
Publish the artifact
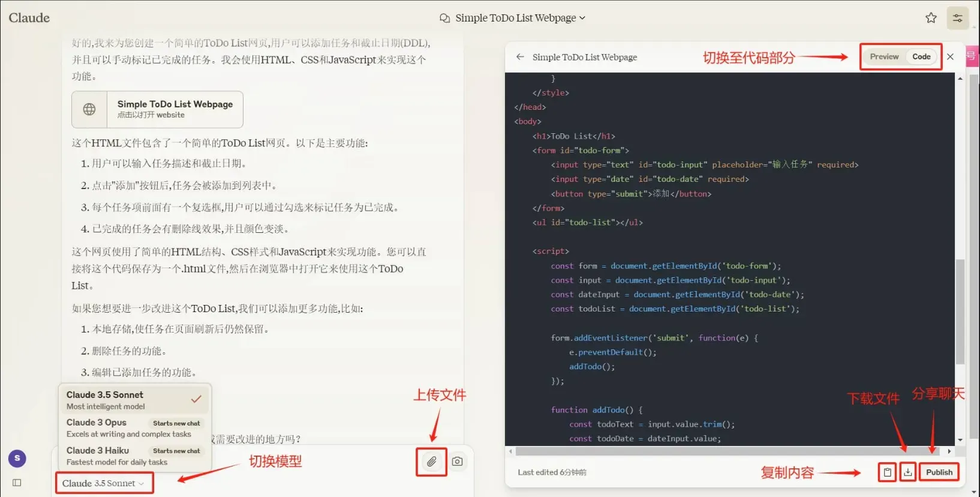[x=939, y=472]
